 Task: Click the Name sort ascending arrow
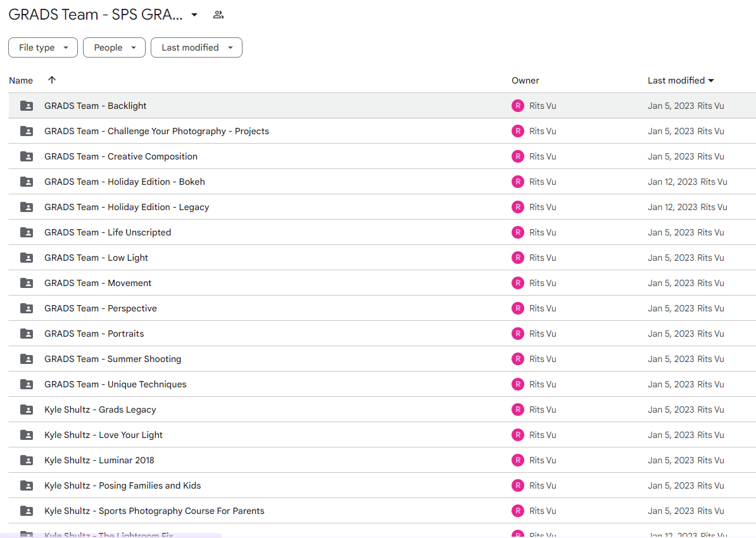[x=52, y=80]
